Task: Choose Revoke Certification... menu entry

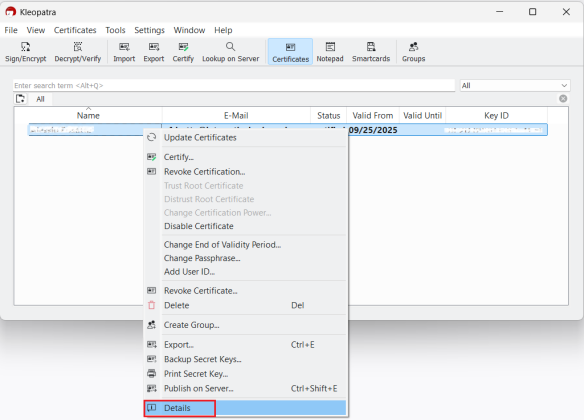Action: (246, 172)
